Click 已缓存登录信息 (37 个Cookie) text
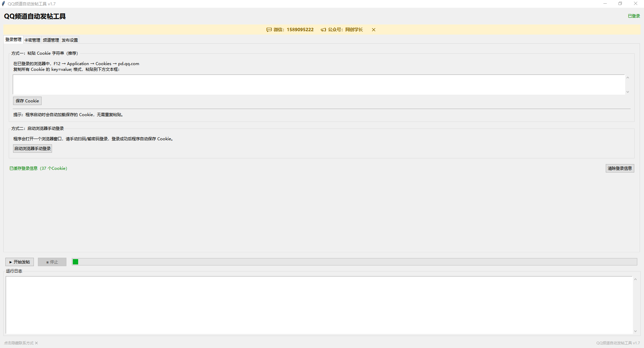This screenshot has height=348, width=644. (x=38, y=168)
